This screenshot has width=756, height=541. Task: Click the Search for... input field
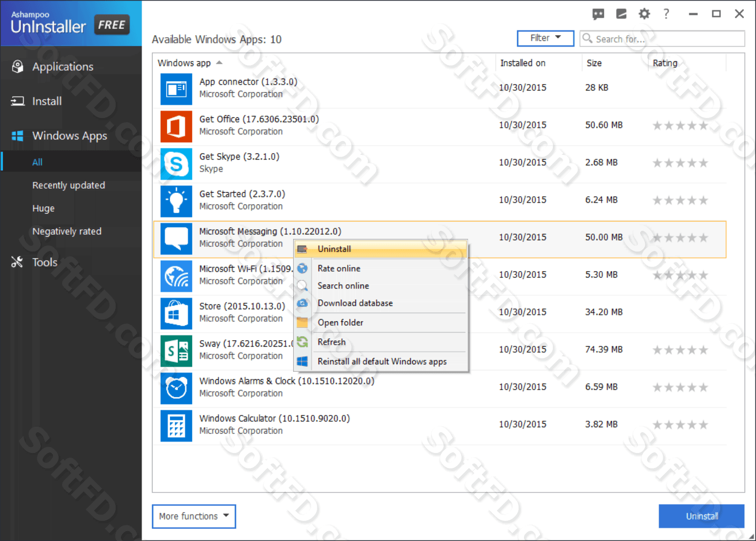pos(662,39)
